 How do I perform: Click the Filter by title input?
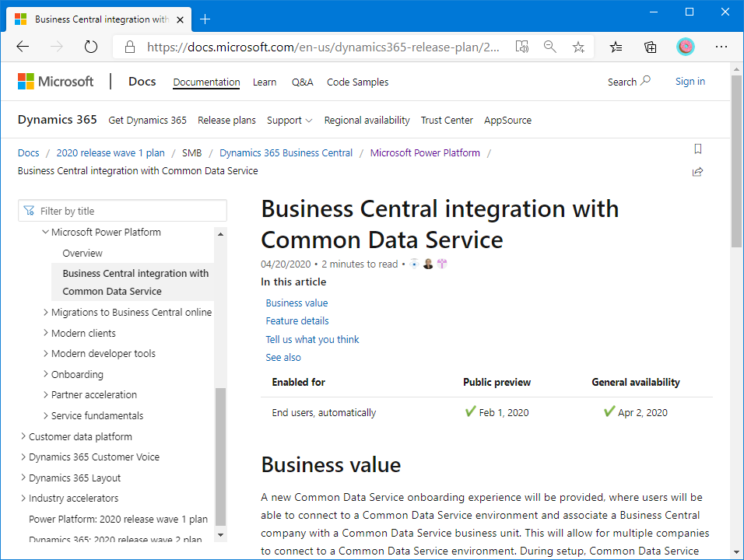(122, 211)
